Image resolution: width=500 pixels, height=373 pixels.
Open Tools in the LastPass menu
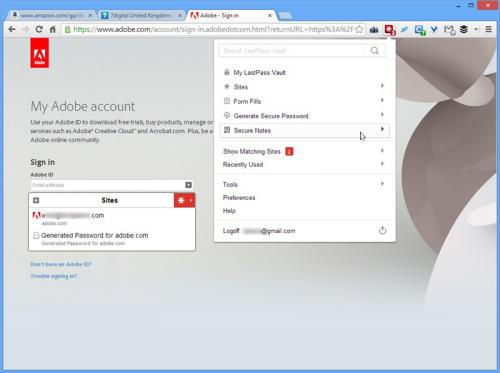click(305, 184)
